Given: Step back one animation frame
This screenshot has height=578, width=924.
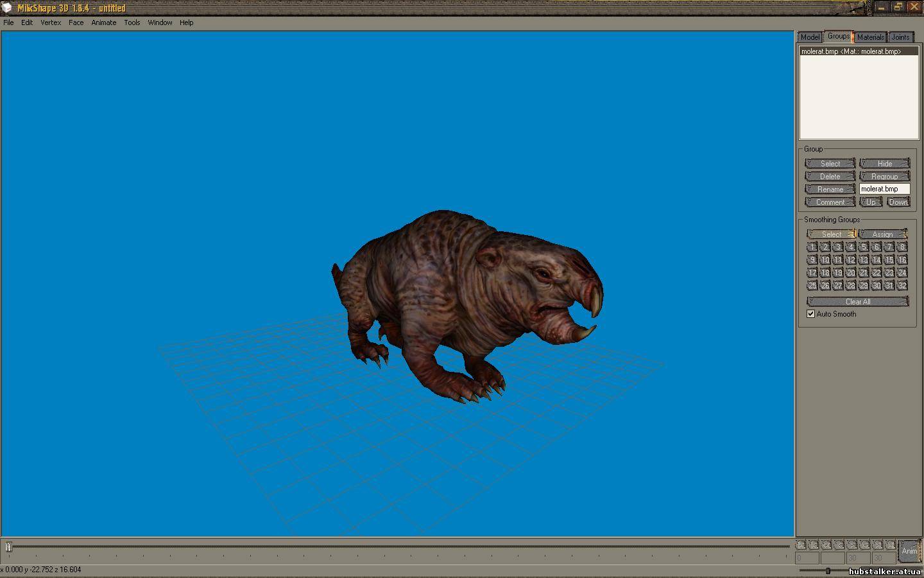Looking at the screenshot, I should tap(826, 545).
